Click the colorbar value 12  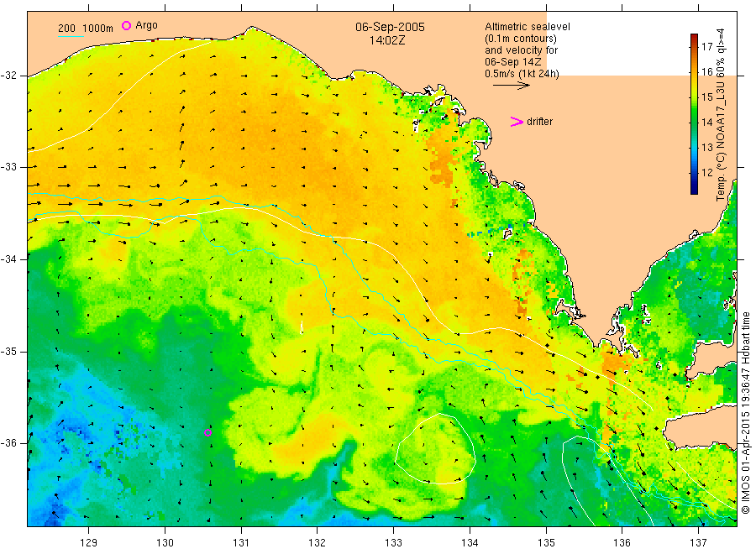(x=706, y=172)
